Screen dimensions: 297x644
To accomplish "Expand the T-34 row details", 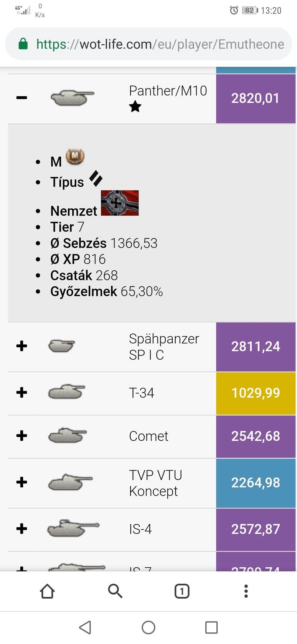I will coord(22,392).
